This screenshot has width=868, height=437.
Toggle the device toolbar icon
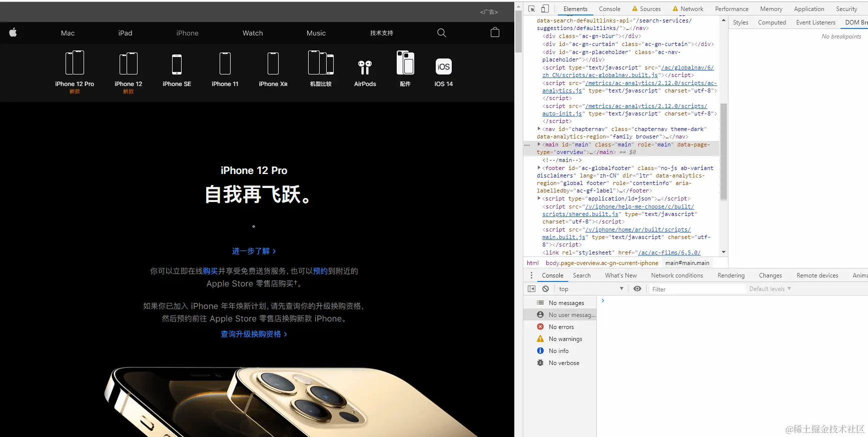[545, 8]
